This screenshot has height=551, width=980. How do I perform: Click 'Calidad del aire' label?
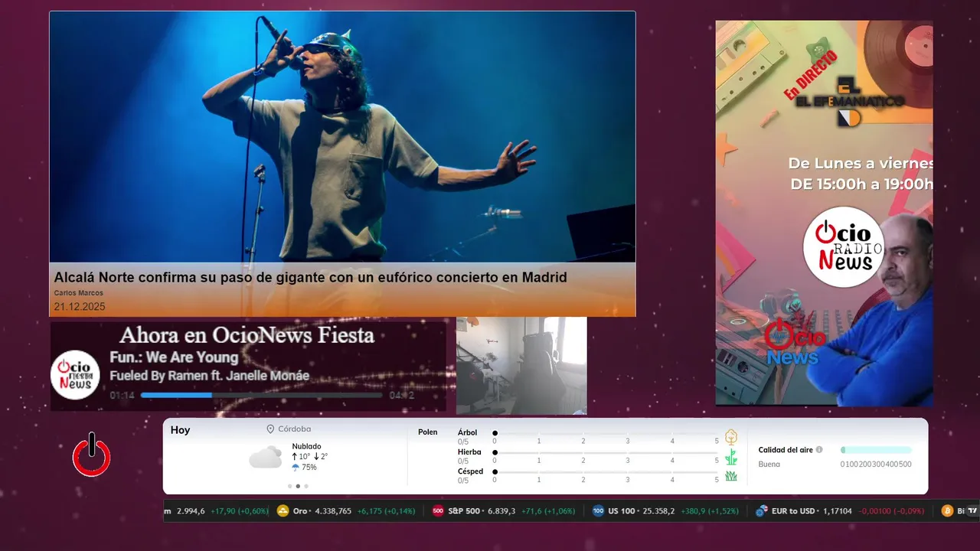pyautogui.click(x=786, y=450)
